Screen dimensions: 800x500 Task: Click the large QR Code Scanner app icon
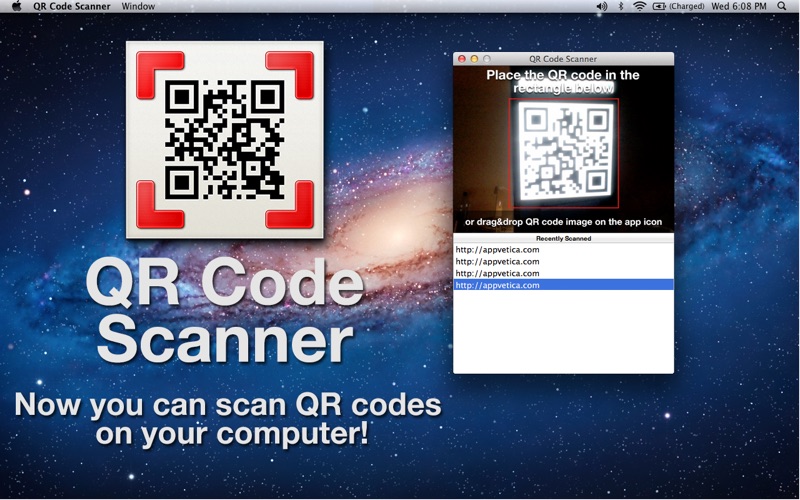point(224,139)
